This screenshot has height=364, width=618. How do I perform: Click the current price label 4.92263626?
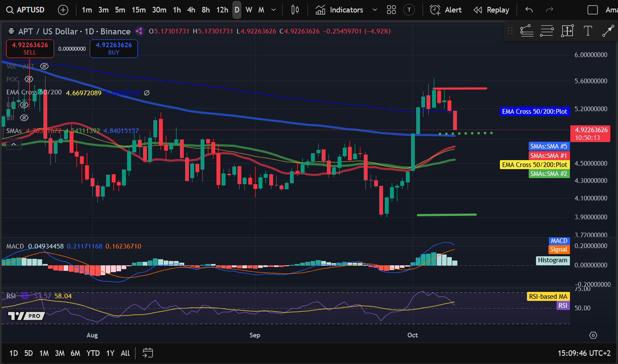point(591,133)
